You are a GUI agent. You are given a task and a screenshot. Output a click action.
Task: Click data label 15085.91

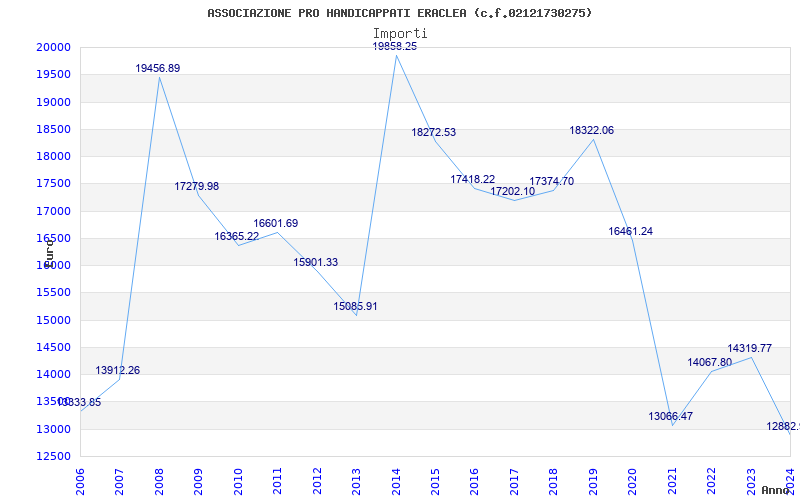tap(355, 307)
